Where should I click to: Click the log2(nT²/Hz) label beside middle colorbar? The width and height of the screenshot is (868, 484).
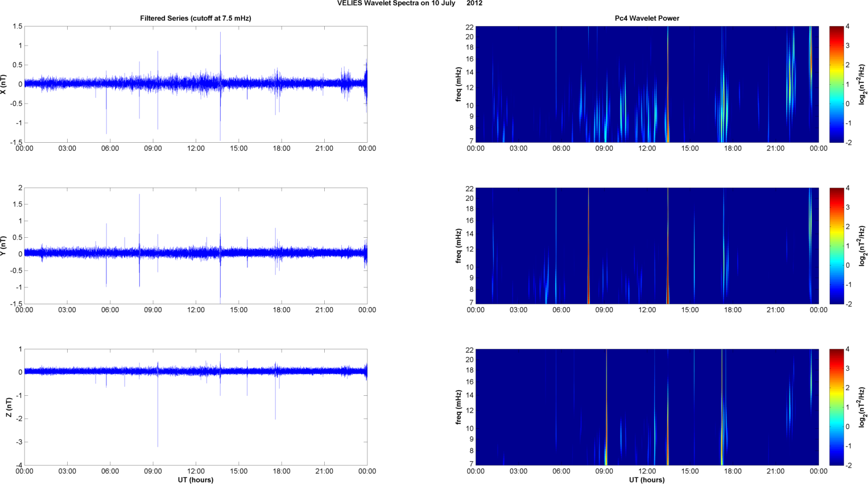click(862, 246)
